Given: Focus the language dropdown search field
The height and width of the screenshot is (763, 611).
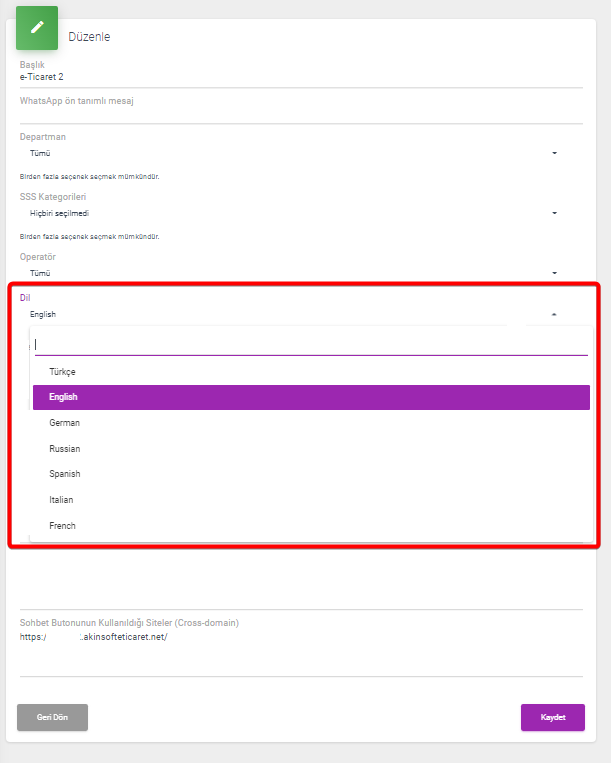Looking at the screenshot, I should coord(311,345).
